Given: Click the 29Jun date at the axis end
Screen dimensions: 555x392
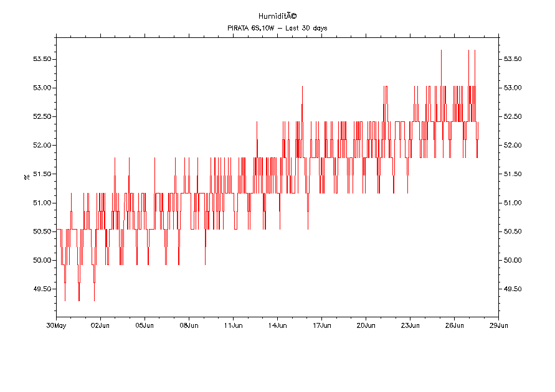Looking at the screenshot, I should click(498, 325).
